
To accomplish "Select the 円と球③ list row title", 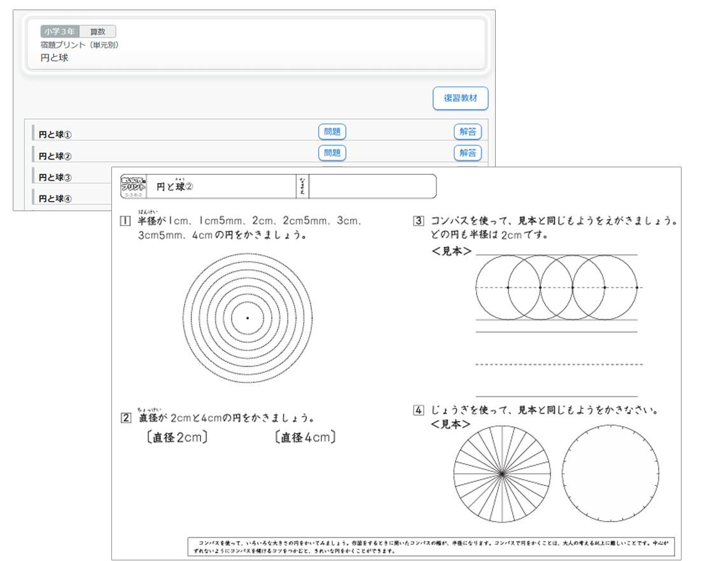I will click(x=55, y=177).
